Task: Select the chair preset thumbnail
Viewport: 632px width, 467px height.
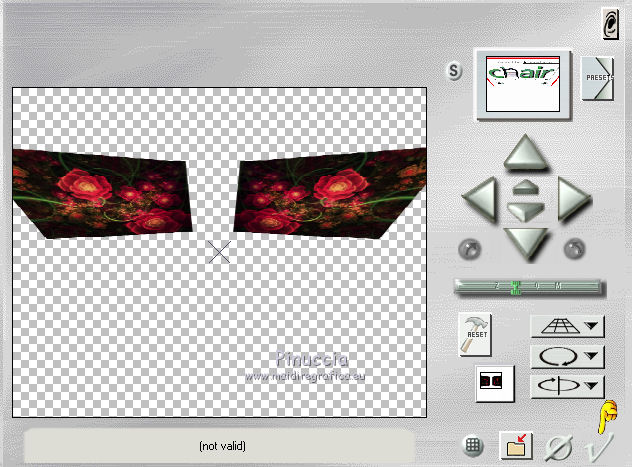Action: (523, 84)
